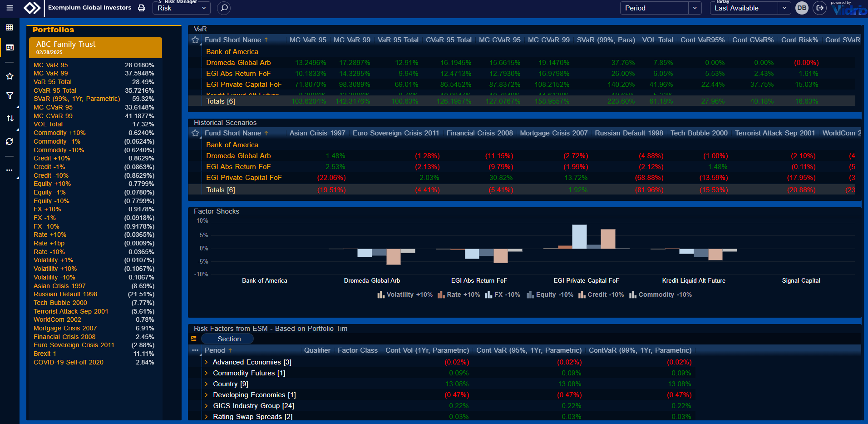Viewport: 868px width, 424px height.
Task: Open the filter funnel sidebar icon
Action: pos(10,96)
